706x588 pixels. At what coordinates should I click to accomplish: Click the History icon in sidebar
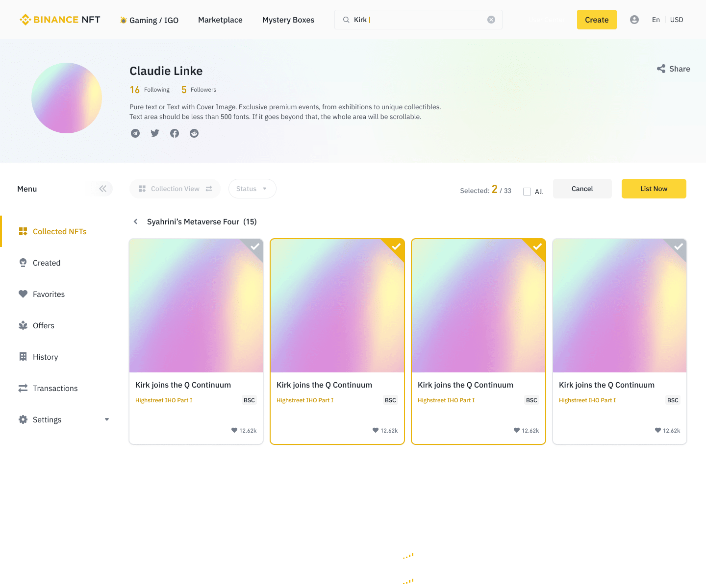(23, 357)
